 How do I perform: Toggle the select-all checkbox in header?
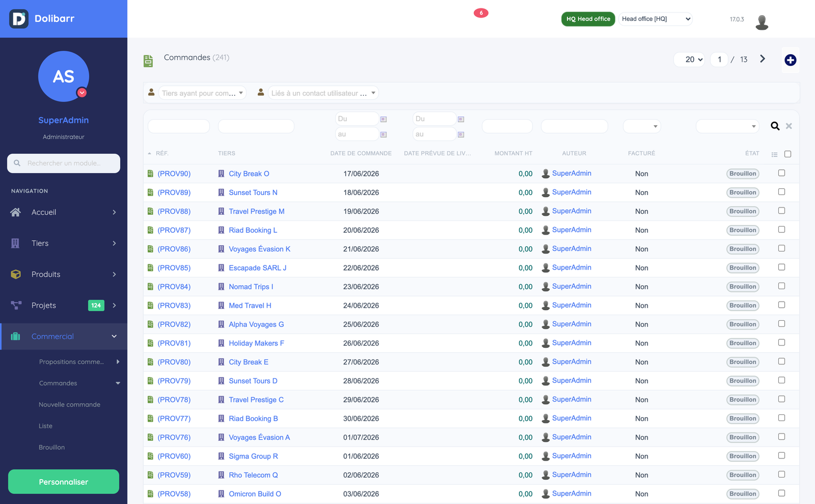(788, 154)
